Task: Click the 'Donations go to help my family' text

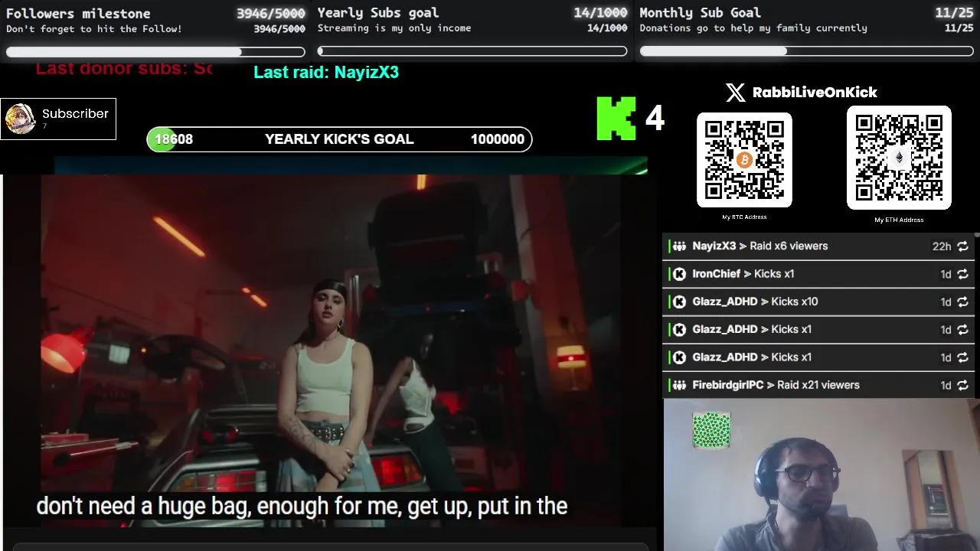Action: (753, 28)
